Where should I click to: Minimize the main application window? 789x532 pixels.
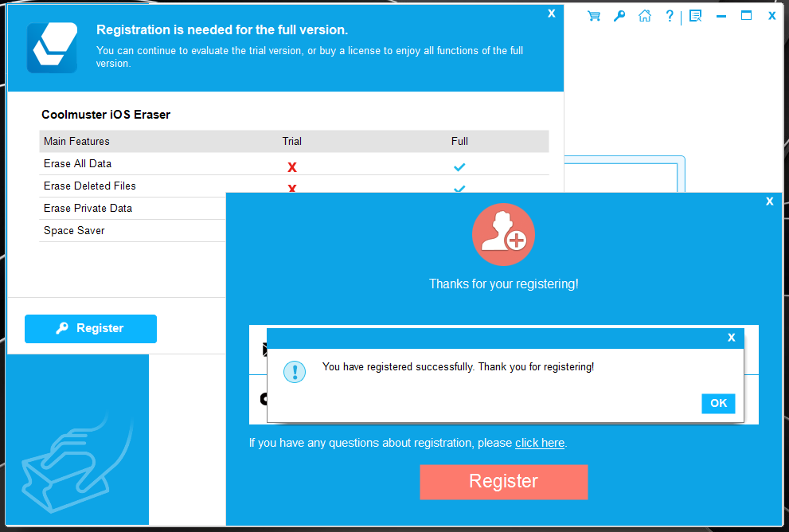[x=721, y=16]
